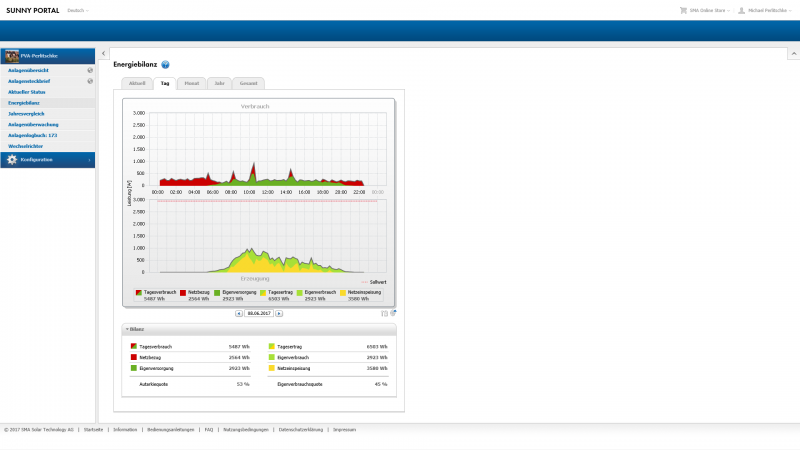Click the PVA Perlitschke plant header
This screenshot has height=450, width=800.
coord(47,56)
